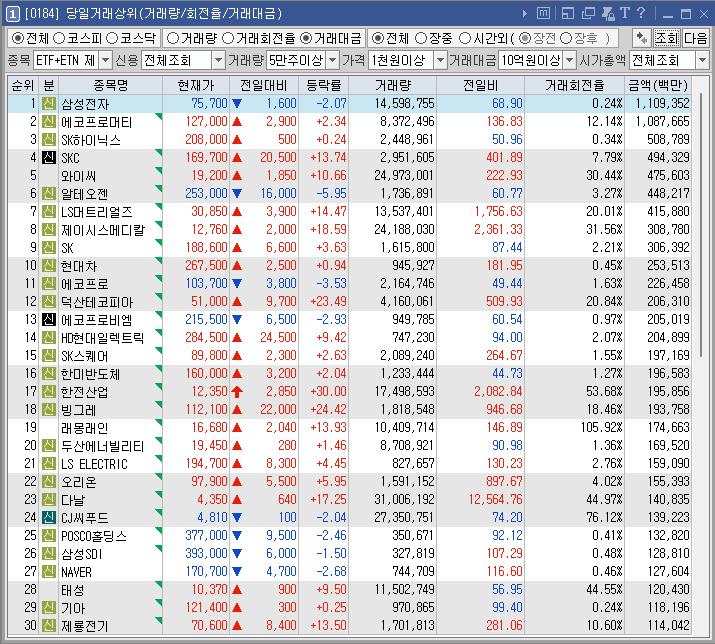715x644 pixels.
Task: Click the 신 badge on the 제룡전기 row
Action: (x=49, y=626)
